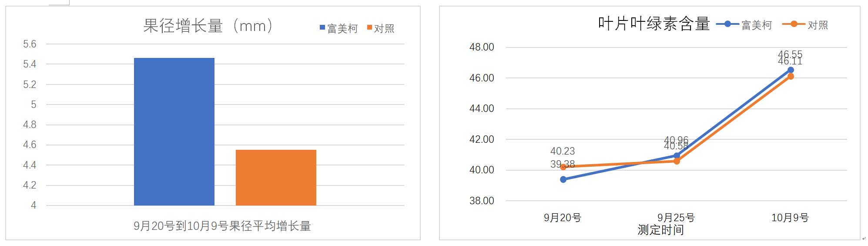The width and height of the screenshot is (868, 246).
Task: Click the orange 对照 bar in bar chart
Action: [x=276, y=178]
